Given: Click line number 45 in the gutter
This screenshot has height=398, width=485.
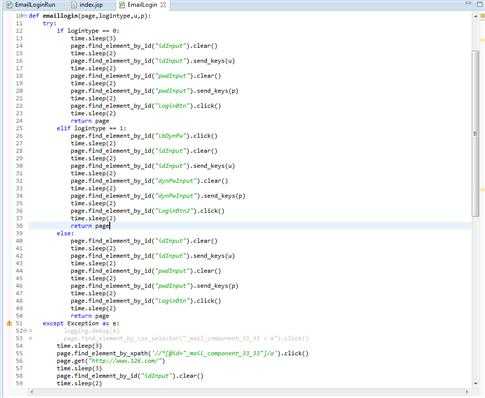Looking at the screenshot, I should click(19, 278).
